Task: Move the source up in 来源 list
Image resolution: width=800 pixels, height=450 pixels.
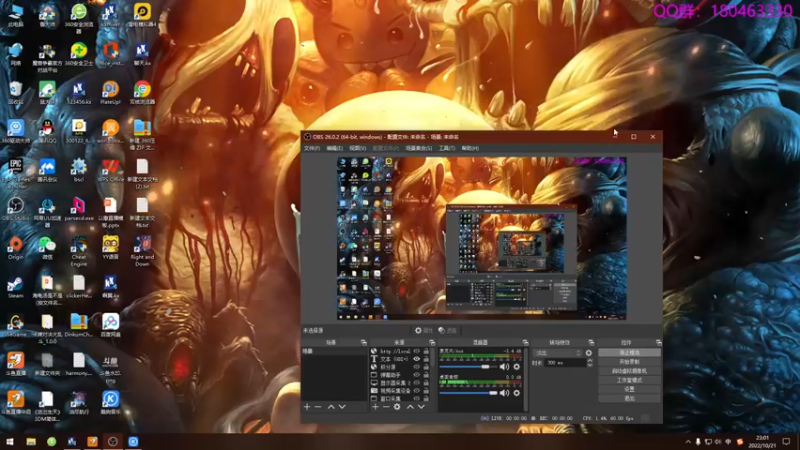Action: 410,407
